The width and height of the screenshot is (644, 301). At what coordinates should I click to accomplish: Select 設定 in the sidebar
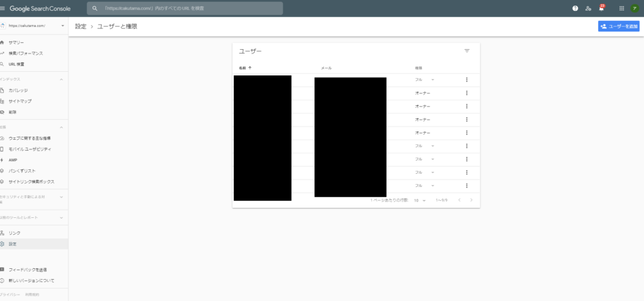pos(34,244)
